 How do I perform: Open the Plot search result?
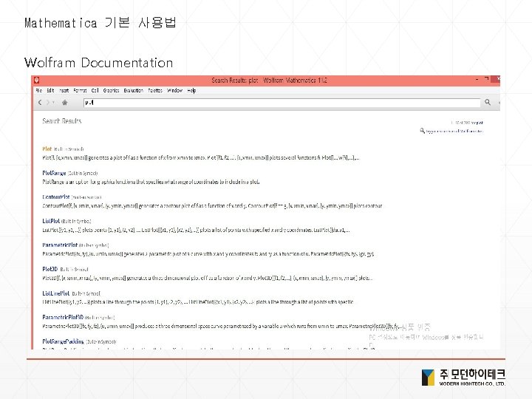(47, 149)
